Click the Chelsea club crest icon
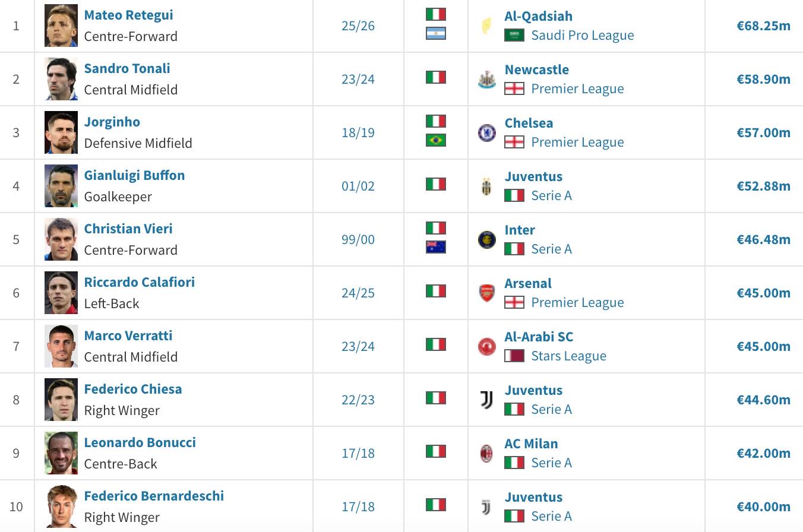 tap(486, 133)
